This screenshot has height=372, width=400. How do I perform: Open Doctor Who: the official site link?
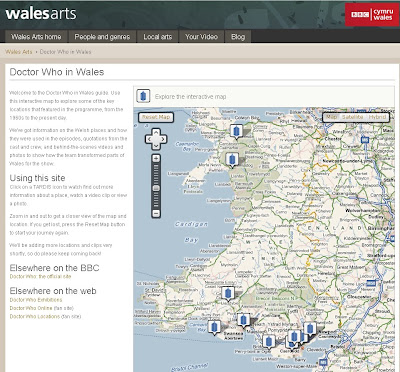[40, 276]
